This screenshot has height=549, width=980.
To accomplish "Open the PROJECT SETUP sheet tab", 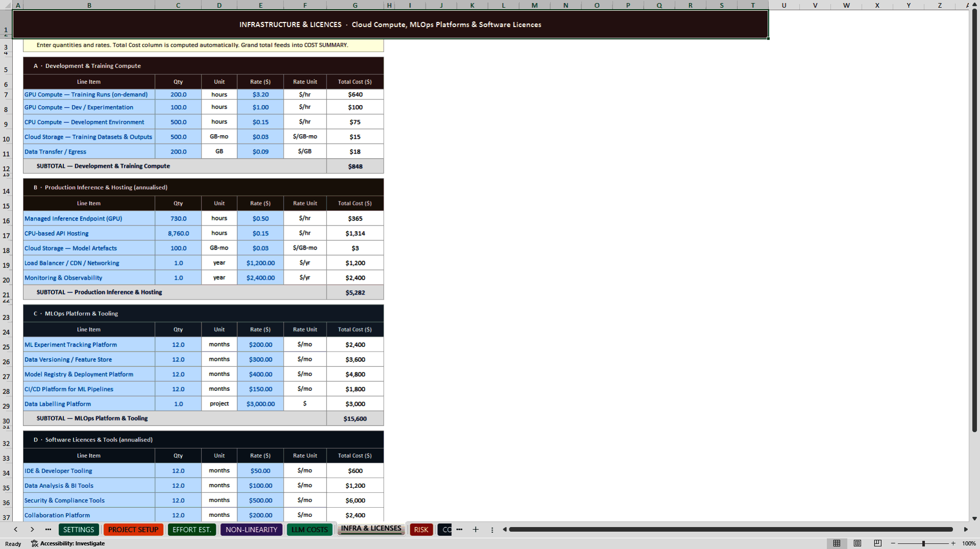I will point(133,530).
